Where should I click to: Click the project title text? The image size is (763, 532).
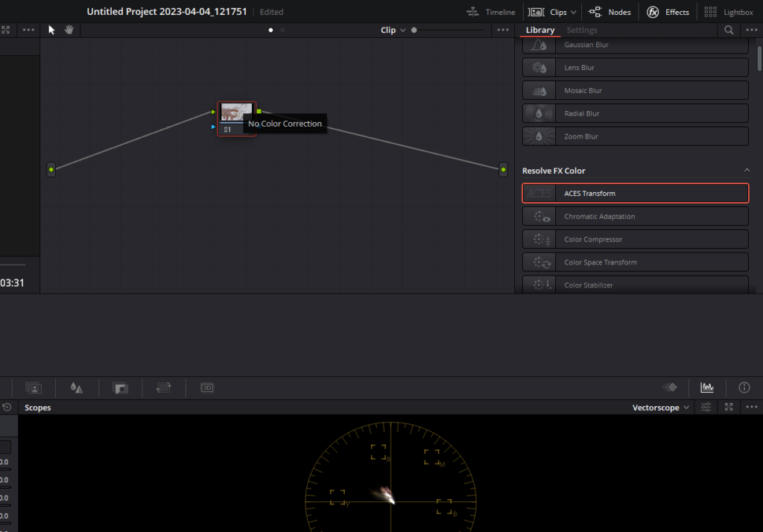click(x=166, y=12)
